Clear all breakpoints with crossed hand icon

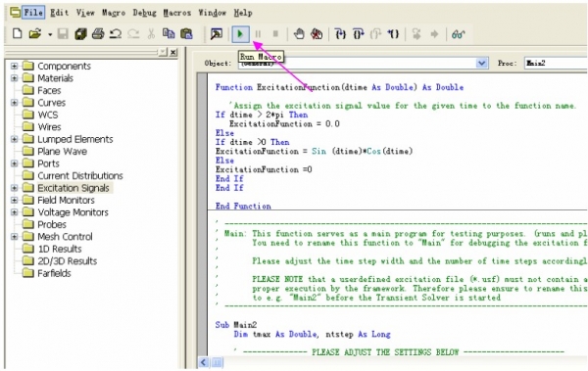(317, 34)
